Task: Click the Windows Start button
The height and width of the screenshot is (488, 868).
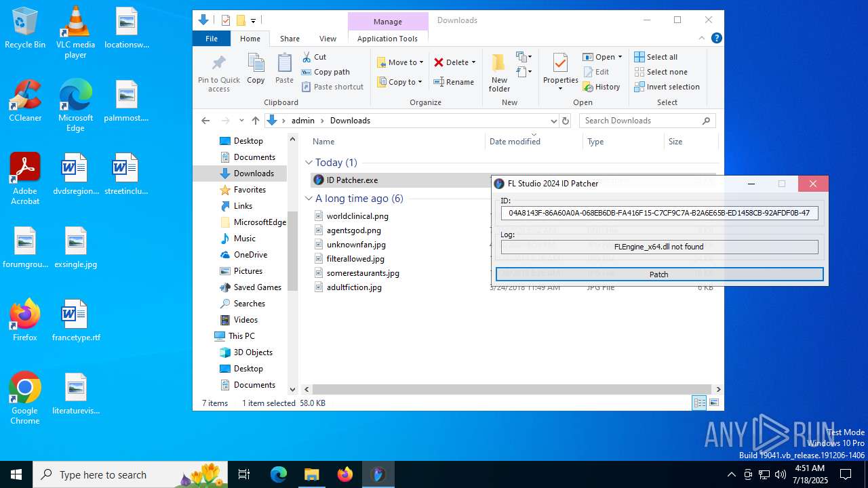Action: [x=16, y=474]
